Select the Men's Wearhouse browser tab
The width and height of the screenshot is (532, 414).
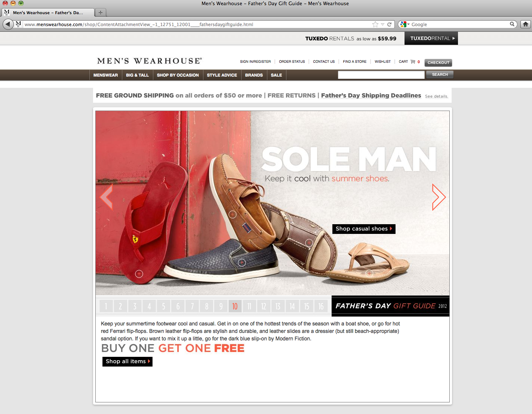point(48,13)
